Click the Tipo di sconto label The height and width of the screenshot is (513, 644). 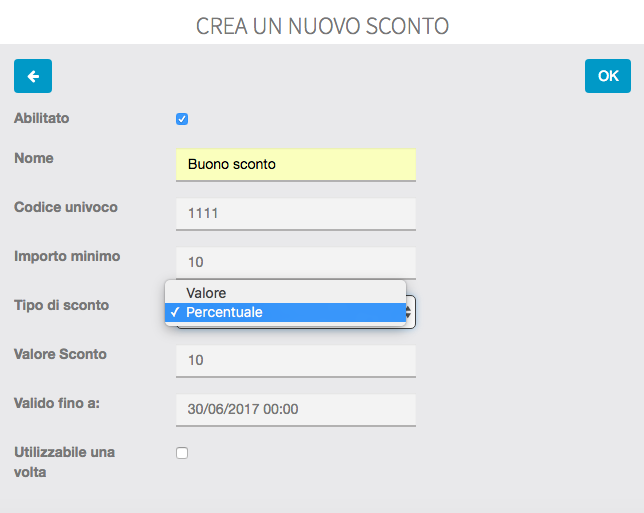click(62, 305)
